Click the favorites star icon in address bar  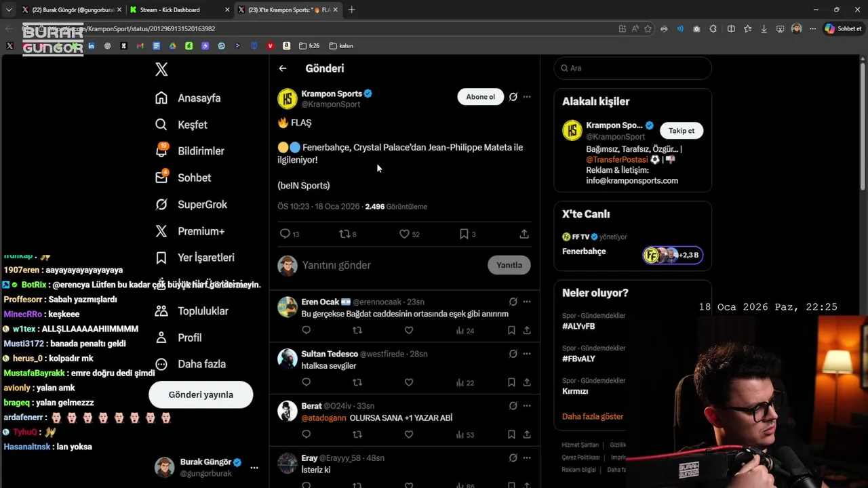pyautogui.click(x=648, y=28)
